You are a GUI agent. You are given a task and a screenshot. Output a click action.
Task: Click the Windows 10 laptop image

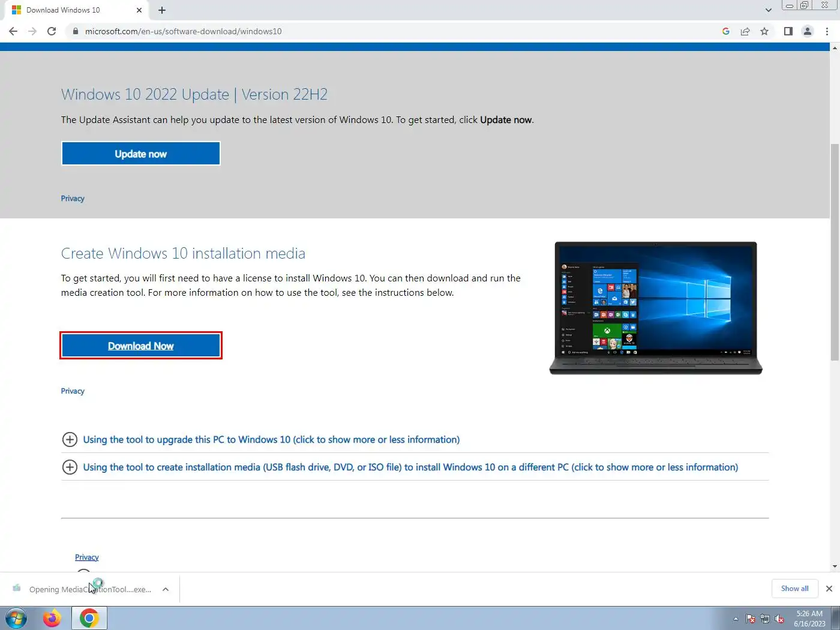pyautogui.click(x=656, y=308)
